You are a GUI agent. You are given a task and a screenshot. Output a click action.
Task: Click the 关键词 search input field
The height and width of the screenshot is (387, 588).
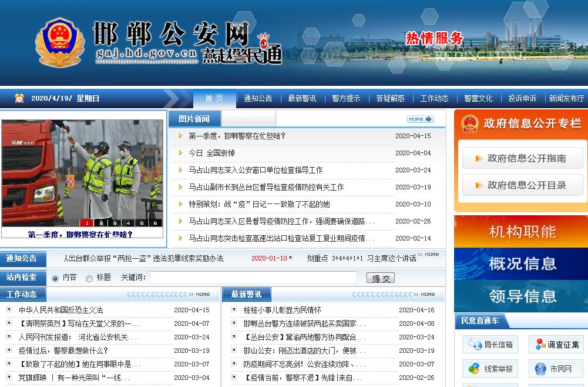click(x=253, y=278)
